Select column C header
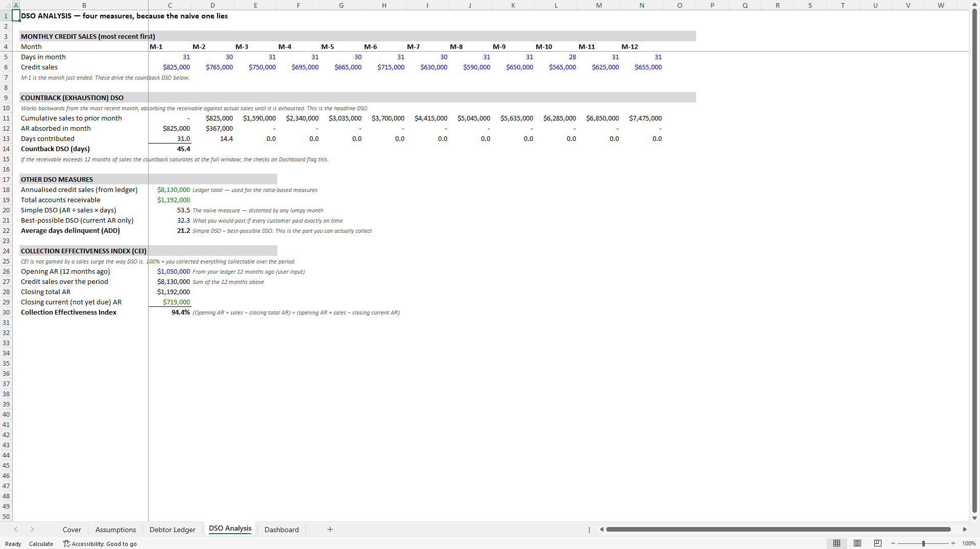980x549 pixels. [x=170, y=5]
